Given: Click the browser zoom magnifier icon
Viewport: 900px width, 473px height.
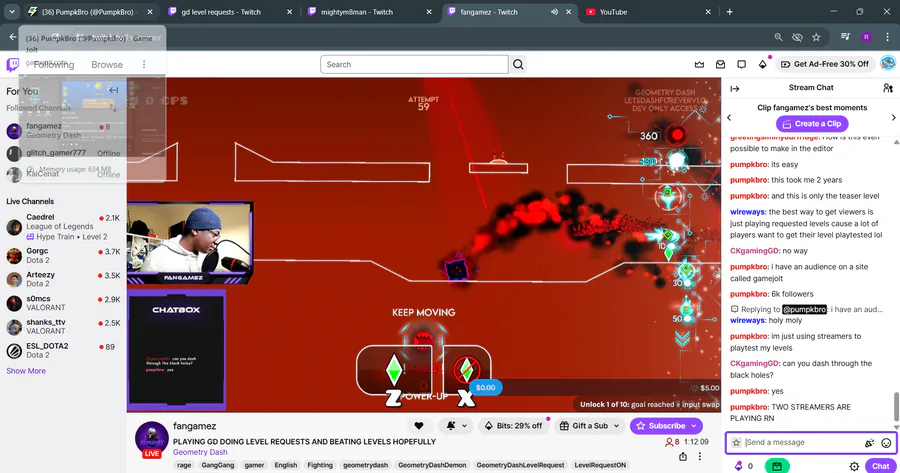Looking at the screenshot, I should 778,37.
